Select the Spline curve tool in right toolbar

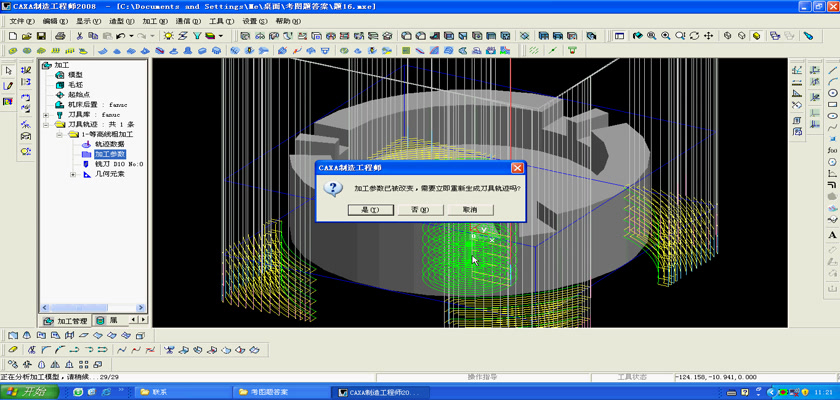832,127
